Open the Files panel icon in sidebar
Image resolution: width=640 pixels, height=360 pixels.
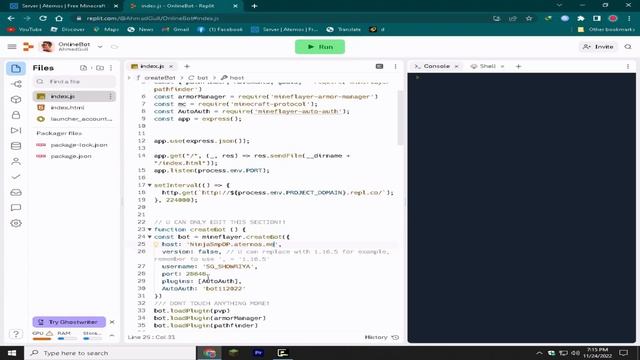tap(16, 68)
